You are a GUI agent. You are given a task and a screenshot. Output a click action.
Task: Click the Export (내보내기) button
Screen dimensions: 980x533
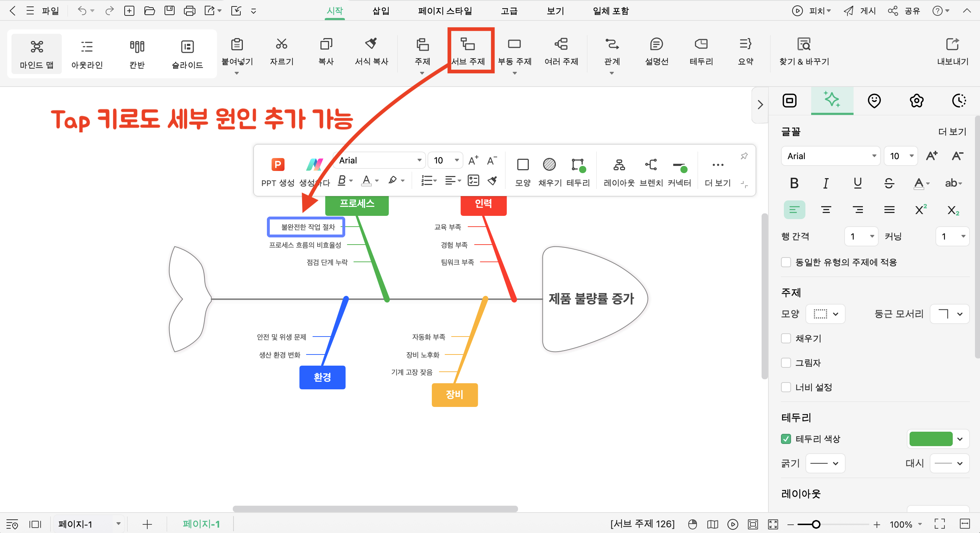coord(953,52)
